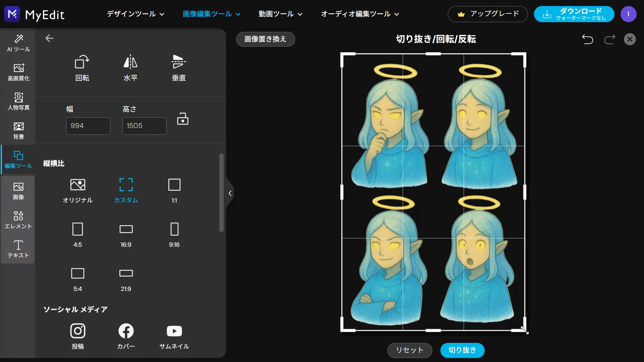Toggle the aspect ratio lock icon
Image resolution: width=644 pixels, height=362 pixels.
pyautogui.click(x=182, y=119)
